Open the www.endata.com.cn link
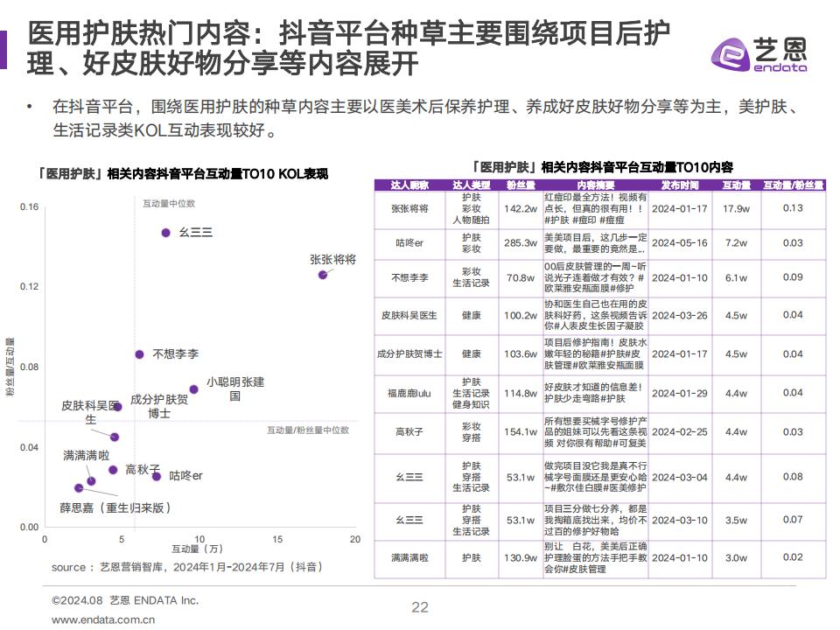 tap(103, 619)
